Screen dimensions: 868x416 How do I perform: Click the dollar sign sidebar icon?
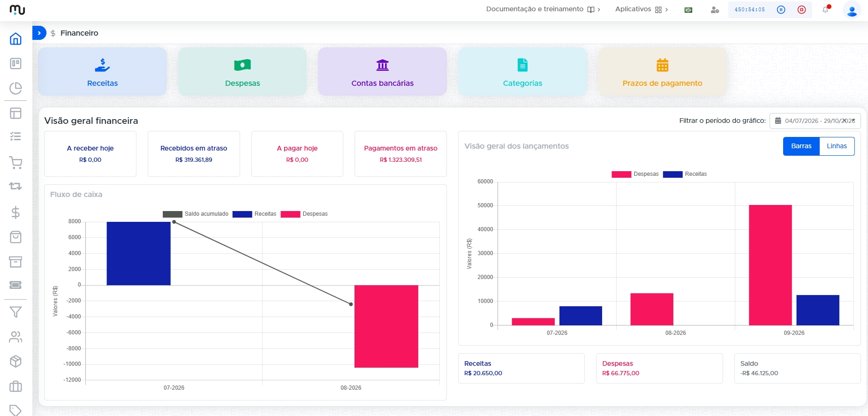click(15, 212)
